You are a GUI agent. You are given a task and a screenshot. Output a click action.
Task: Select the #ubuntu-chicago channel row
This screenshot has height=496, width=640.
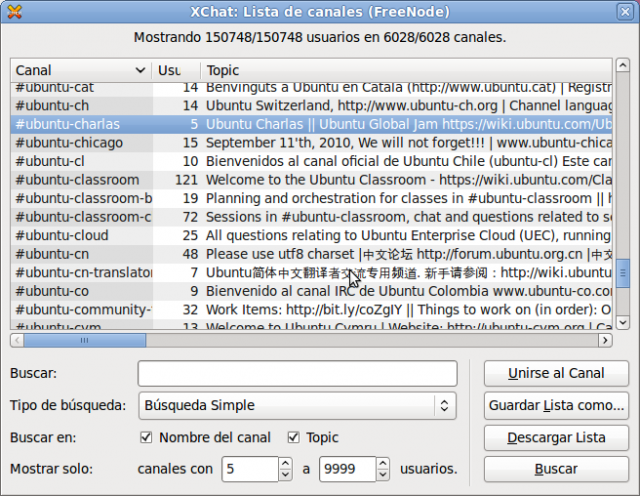(311, 143)
